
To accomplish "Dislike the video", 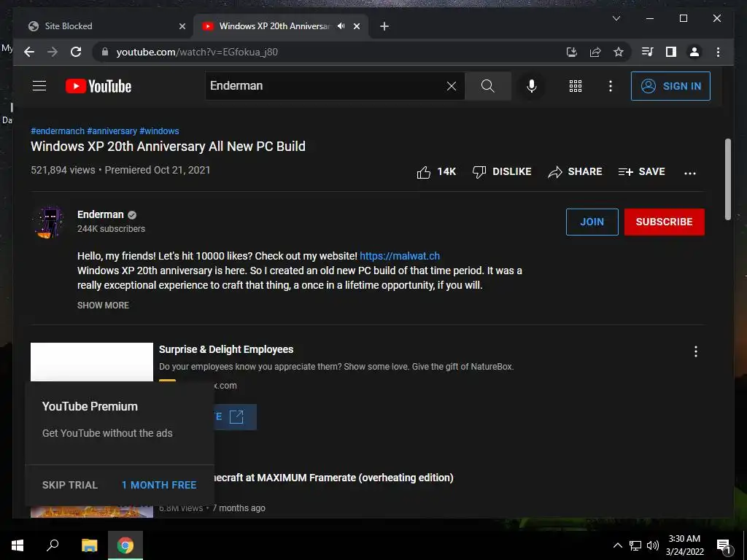I will click(x=502, y=172).
